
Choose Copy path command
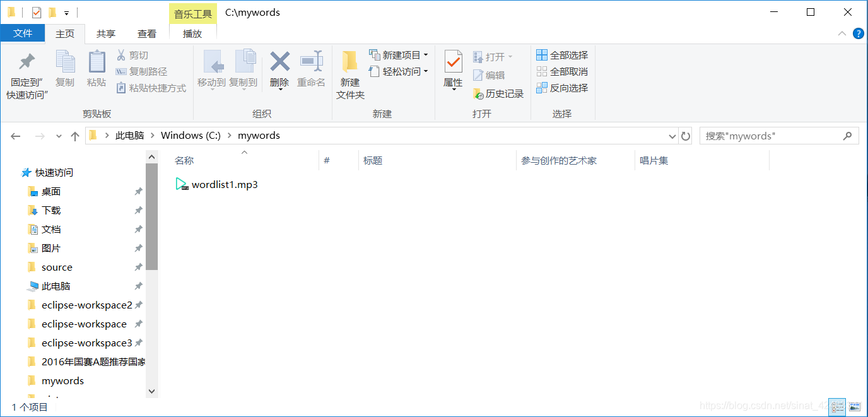click(141, 72)
